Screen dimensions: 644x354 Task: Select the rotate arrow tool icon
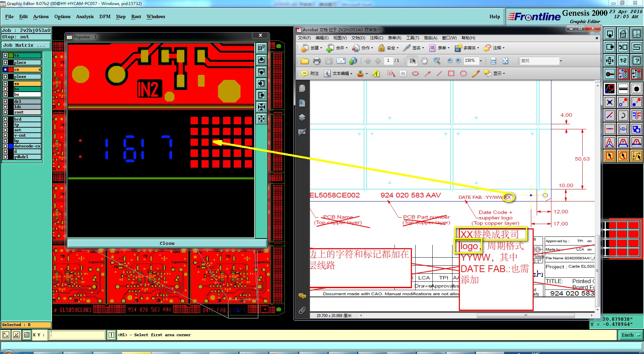click(x=623, y=116)
